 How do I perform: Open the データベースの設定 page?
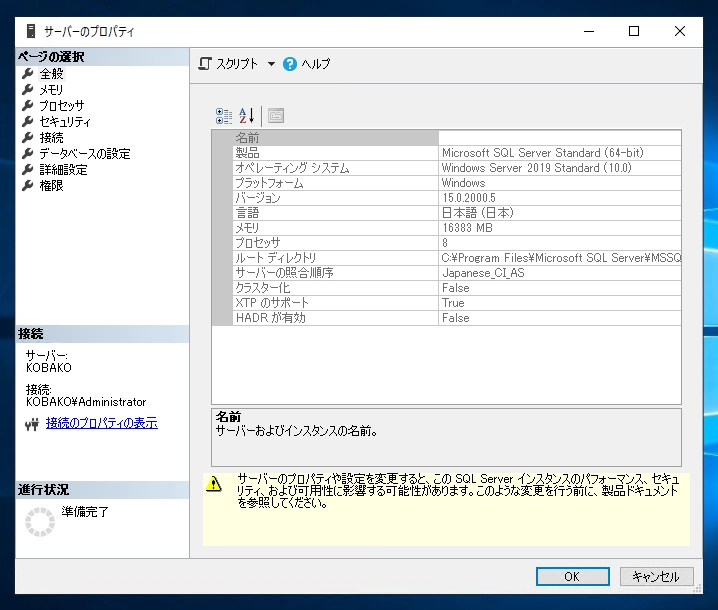pos(85,153)
